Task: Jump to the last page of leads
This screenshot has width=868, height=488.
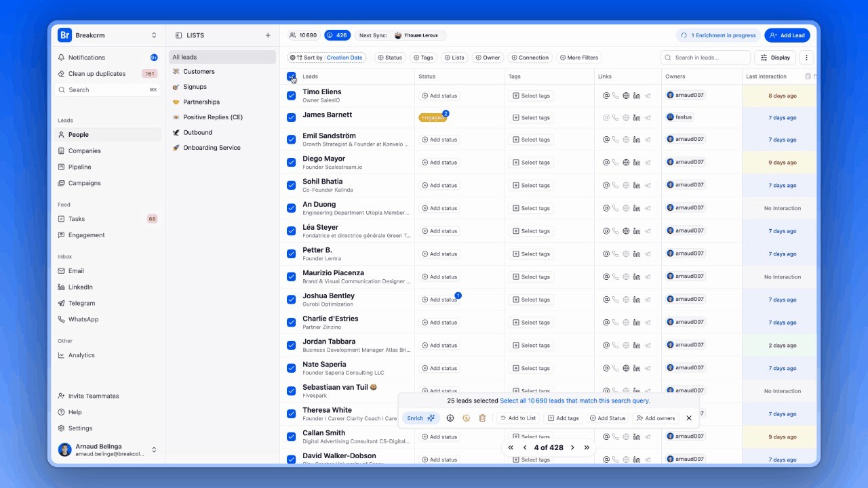Action: click(587, 447)
